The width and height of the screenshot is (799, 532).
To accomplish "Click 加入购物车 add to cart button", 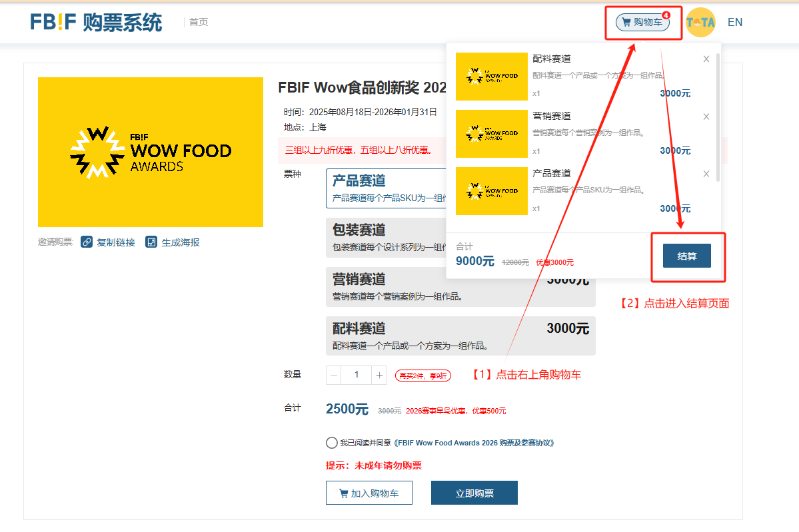I will [369, 493].
